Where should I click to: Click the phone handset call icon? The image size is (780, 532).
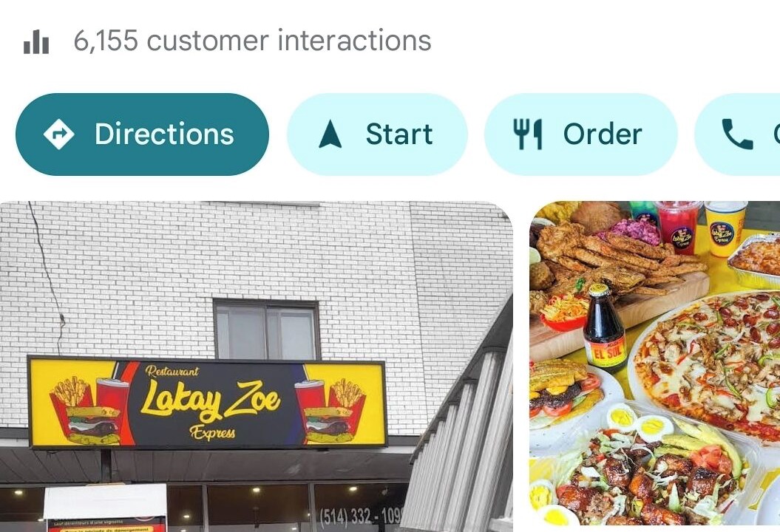[x=736, y=134]
